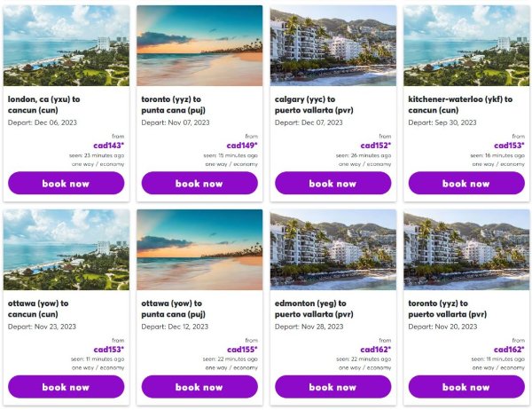Click the cad153 Kitchener-Waterloo fare price
Screen dimensions: 532x410
[510, 146]
